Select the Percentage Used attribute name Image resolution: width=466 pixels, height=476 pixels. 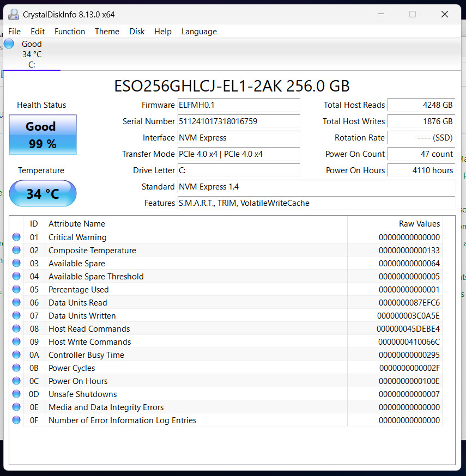(78, 290)
